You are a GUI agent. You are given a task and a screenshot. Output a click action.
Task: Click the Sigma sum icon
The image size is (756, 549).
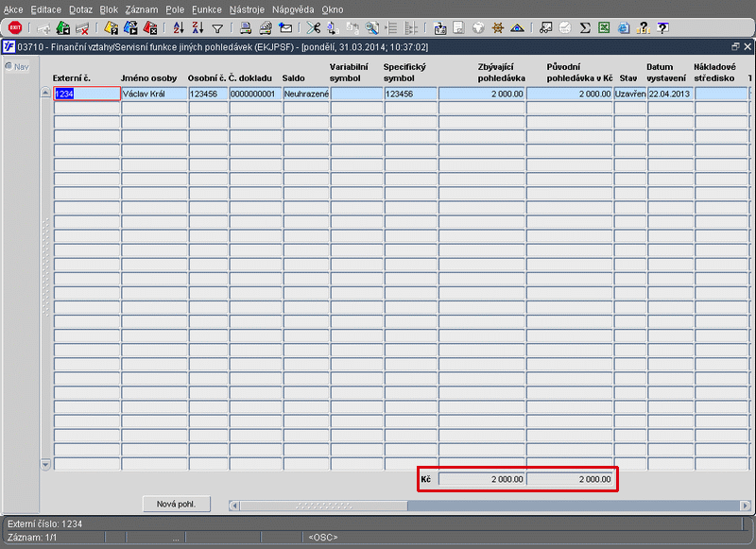(585, 28)
